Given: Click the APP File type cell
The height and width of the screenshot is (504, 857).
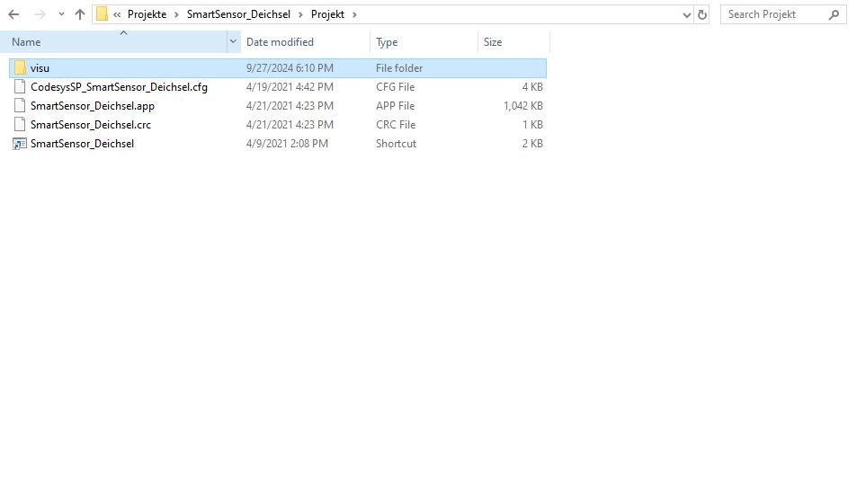Looking at the screenshot, I should click(x=395, y=106).
